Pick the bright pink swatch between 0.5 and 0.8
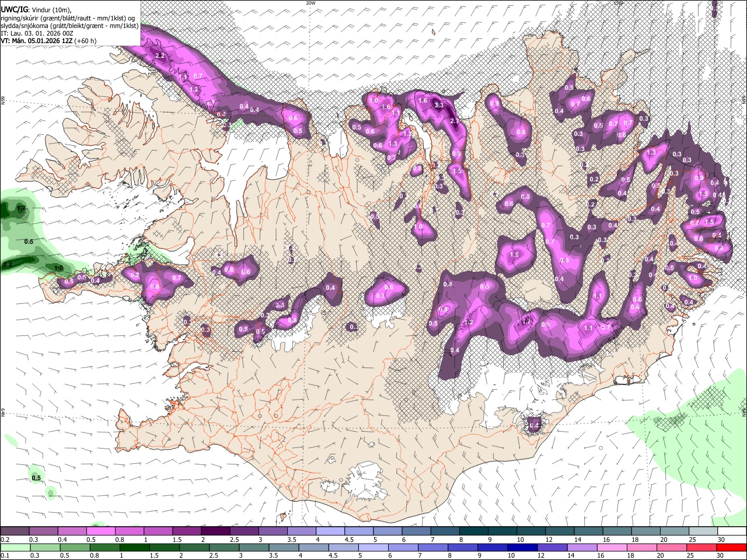The width and height of the screenshot is (747, 560). tap(101, 531)
